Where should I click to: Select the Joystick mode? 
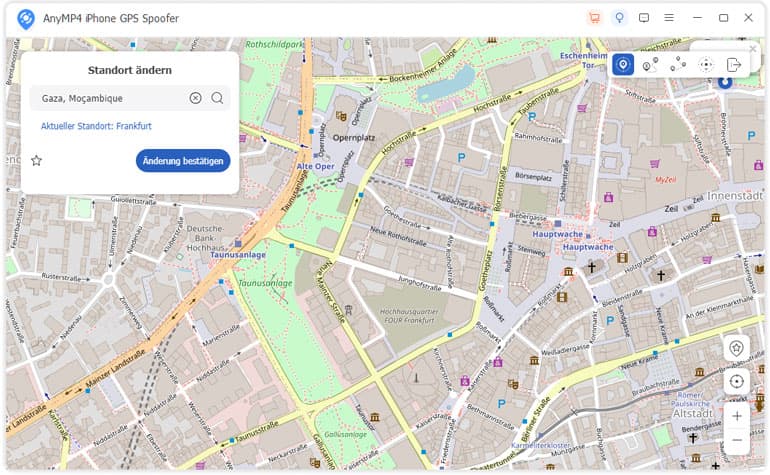(706, 64)
